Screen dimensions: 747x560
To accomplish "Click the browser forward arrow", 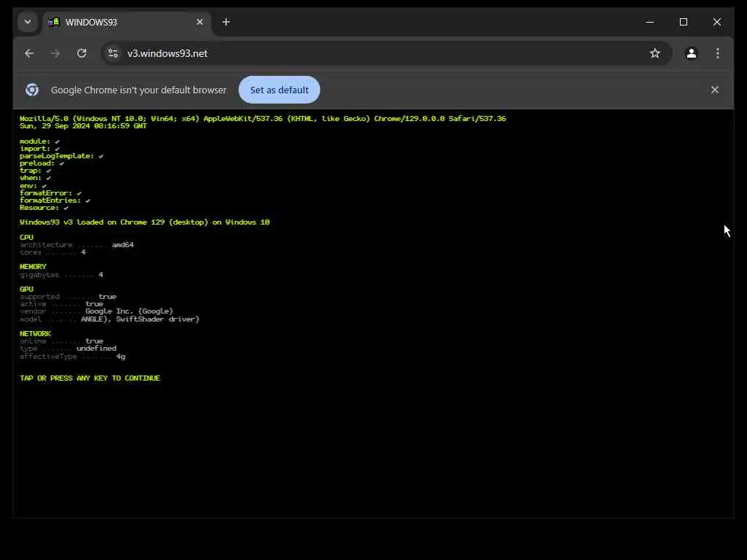I will pyautogui.click(x=55, y=53).
